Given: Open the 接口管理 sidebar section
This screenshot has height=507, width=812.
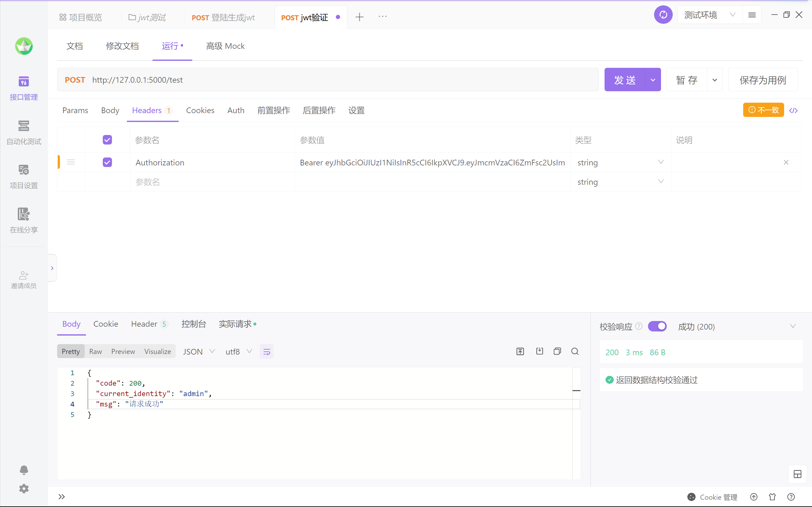Looking at the screenshot, I should click(x=23, y=88).
